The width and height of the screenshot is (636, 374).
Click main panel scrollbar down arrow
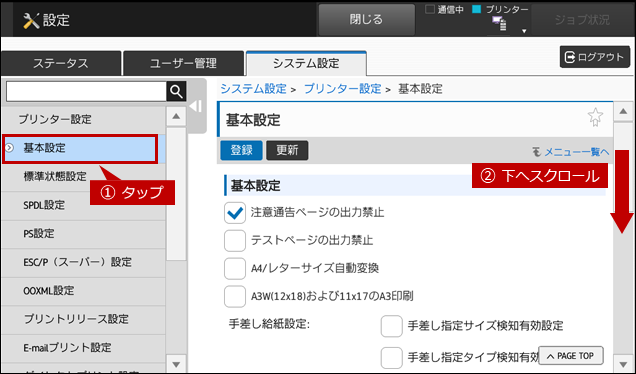tap(623, 363)
